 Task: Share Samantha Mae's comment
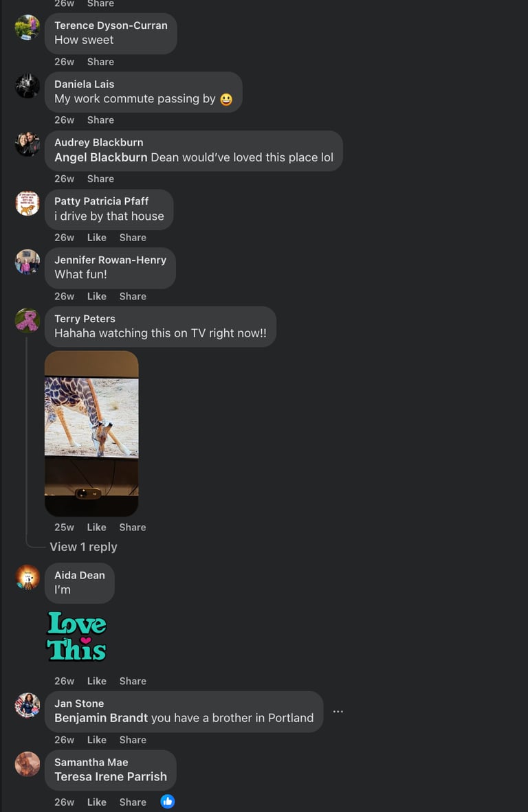point(133,802)
